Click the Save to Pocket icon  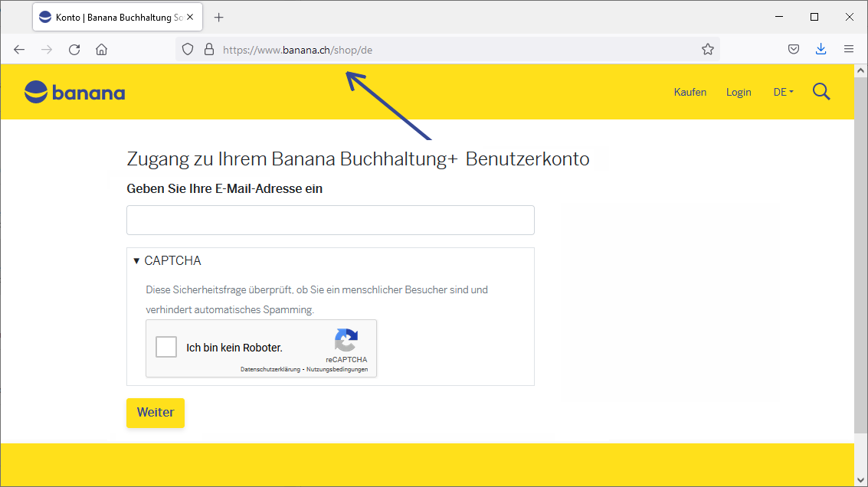[794, 50]
